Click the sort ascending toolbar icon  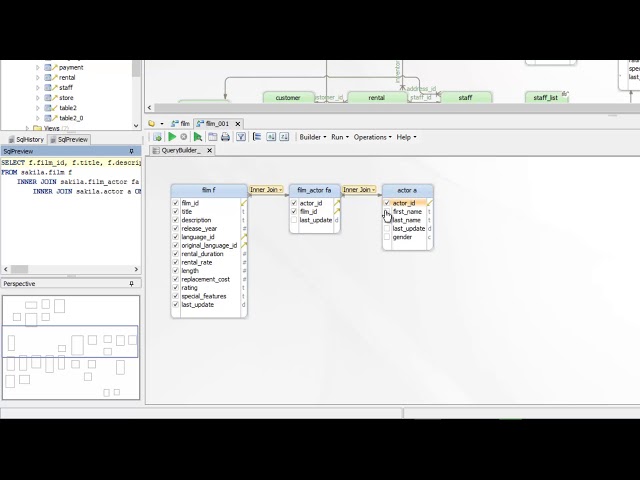(x=271, y=137)
